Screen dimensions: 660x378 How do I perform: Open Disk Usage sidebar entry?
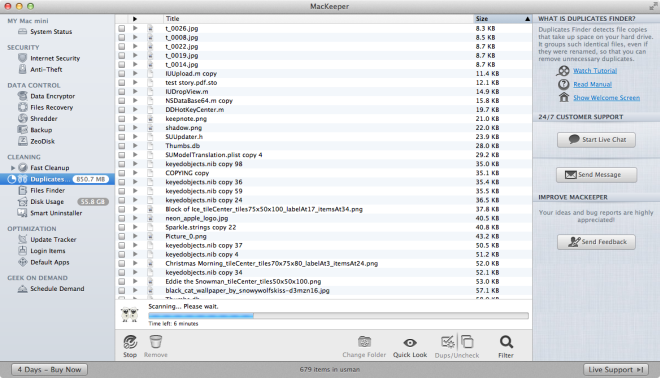point(57,202)
